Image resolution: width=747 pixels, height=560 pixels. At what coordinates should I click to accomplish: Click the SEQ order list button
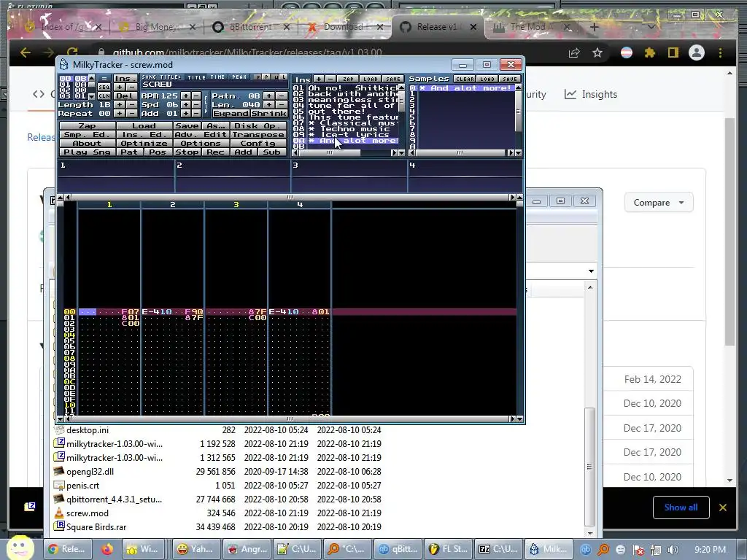point(104,87)
